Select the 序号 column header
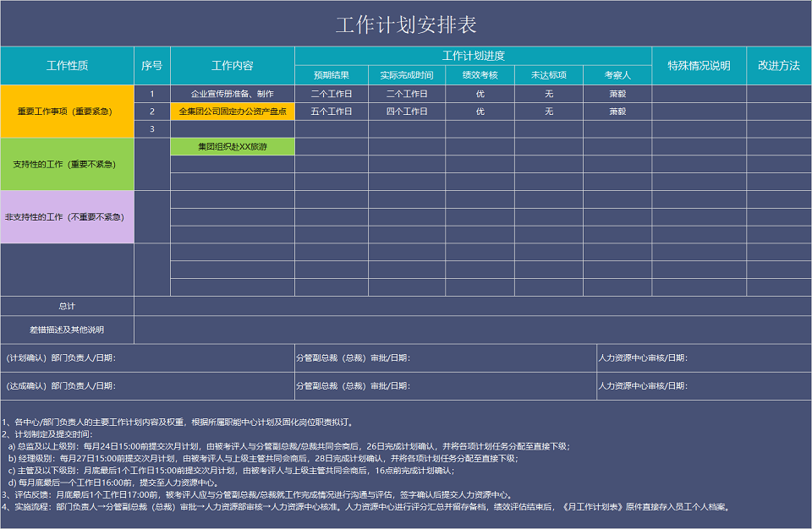The height and width of the screenshot is (529, 812). 151,66
